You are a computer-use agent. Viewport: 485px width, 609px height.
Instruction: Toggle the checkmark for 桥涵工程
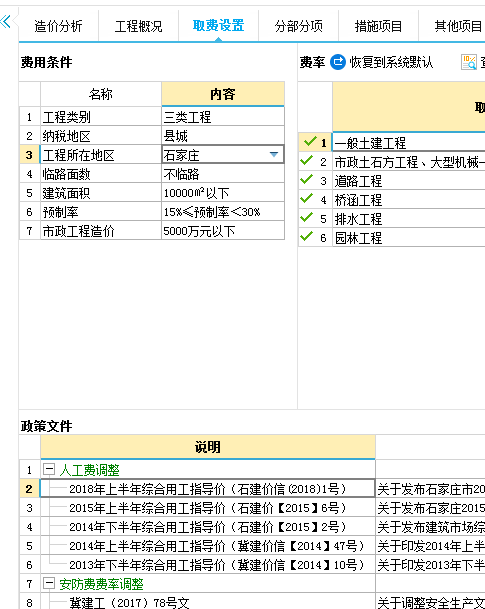click(x=306, y=198)
